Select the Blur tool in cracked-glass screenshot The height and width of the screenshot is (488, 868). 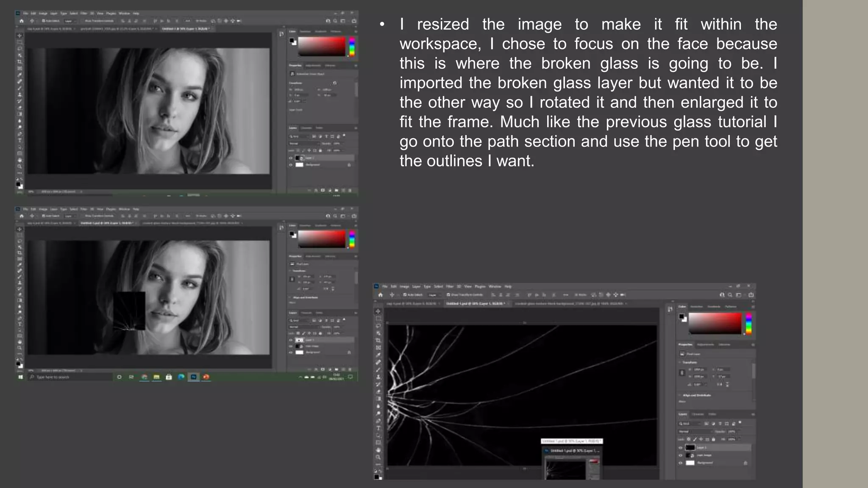(378, 406)
